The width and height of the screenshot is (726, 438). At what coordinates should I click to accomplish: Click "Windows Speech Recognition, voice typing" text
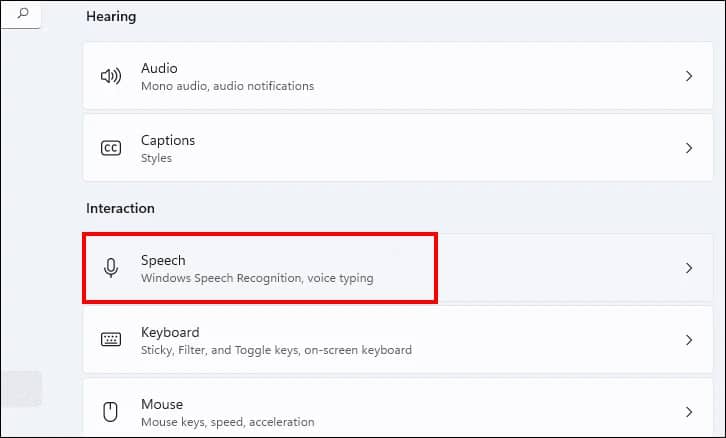(257, 278)
